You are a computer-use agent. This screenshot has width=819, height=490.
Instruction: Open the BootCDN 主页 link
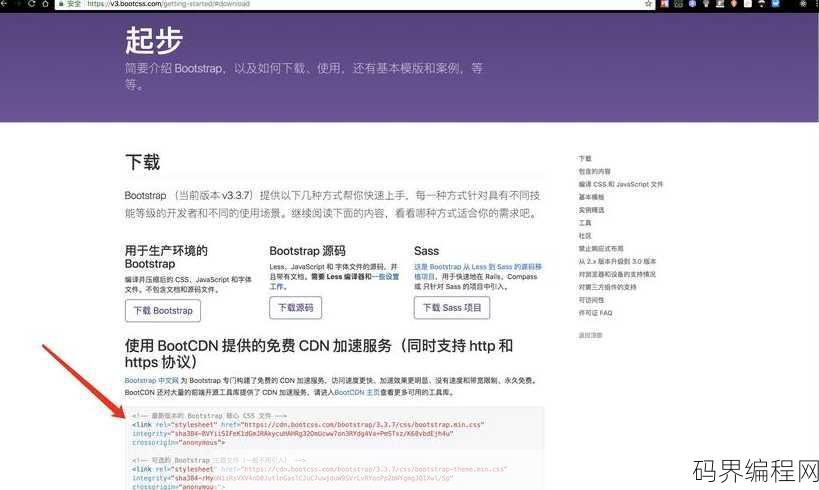point(357,392)
